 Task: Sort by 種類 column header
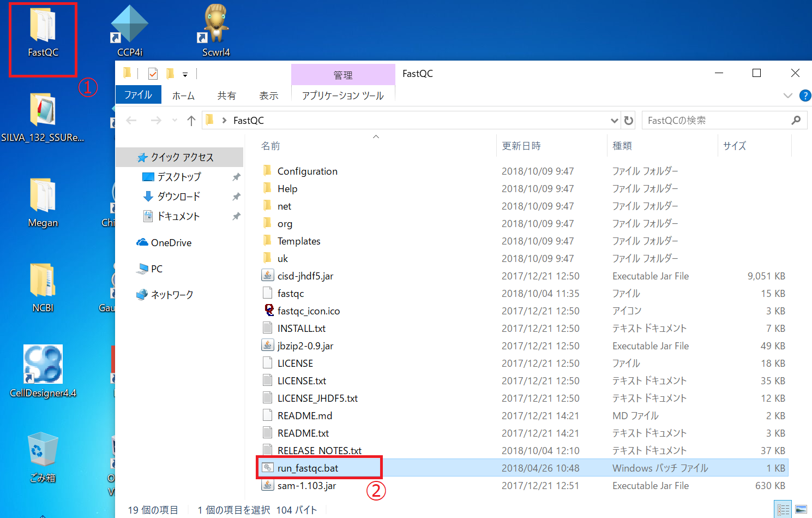[622, 146]
